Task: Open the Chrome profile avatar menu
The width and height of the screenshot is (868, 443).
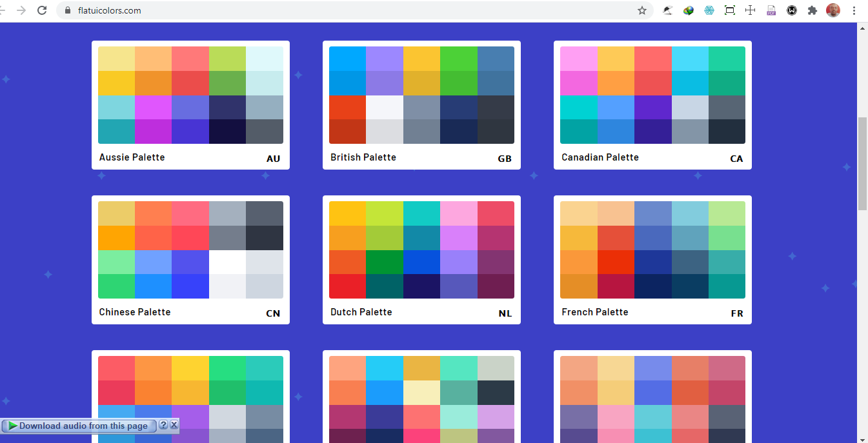Action: coord(833,10)
